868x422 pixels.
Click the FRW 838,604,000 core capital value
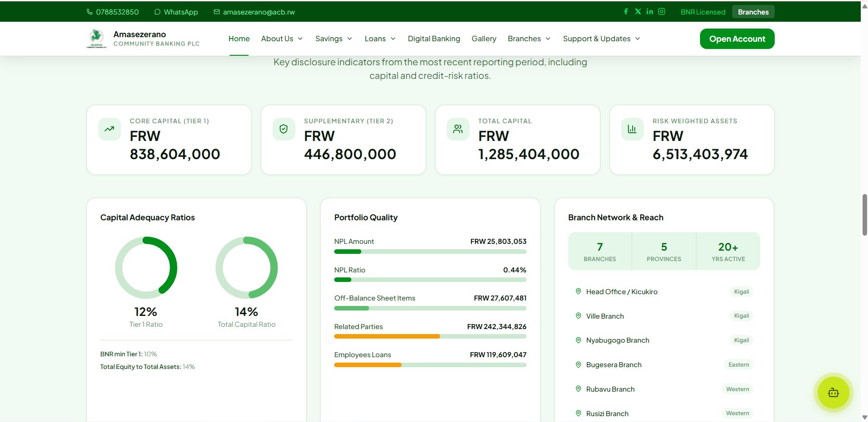[175, 145]
